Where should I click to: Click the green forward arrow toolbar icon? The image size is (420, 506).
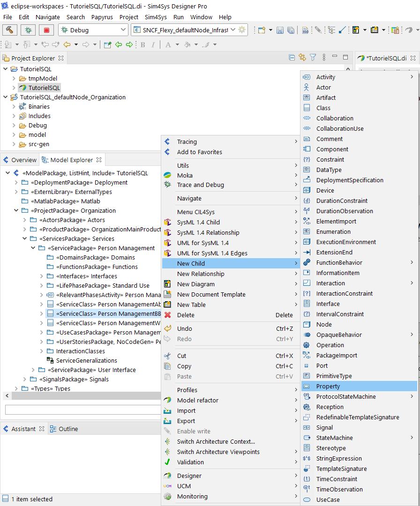pyautogui.click(x=129, y=45)
